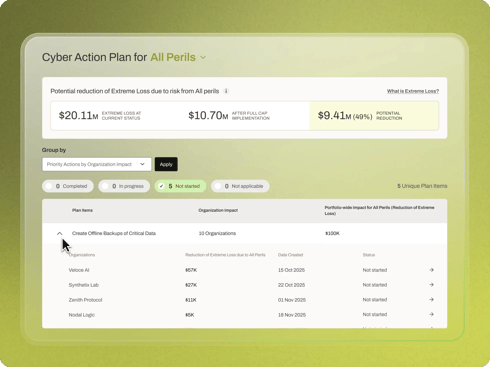Toggle the In progress filter chip
Viewport: 490px width, 367px height.
pos(124,186)
